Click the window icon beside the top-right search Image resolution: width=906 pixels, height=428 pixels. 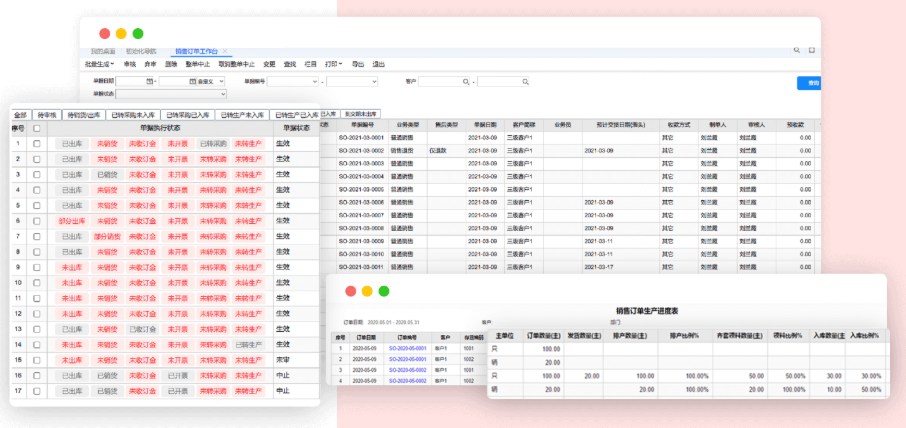(811, 49)
